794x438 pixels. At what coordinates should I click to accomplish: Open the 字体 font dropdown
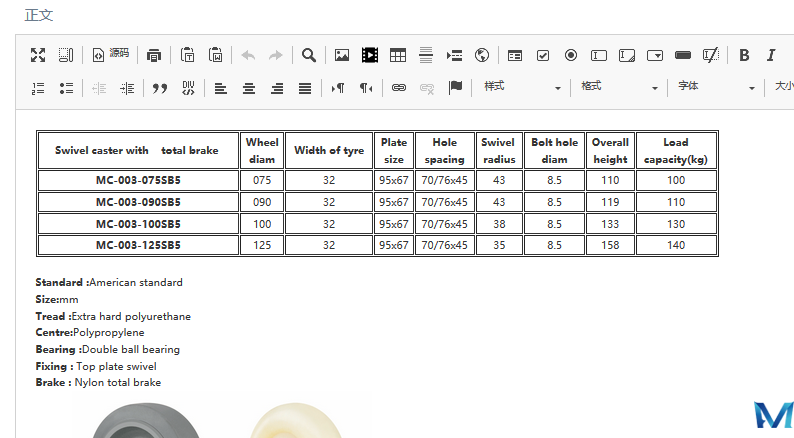pyautogui.click(x=715, y=88)
